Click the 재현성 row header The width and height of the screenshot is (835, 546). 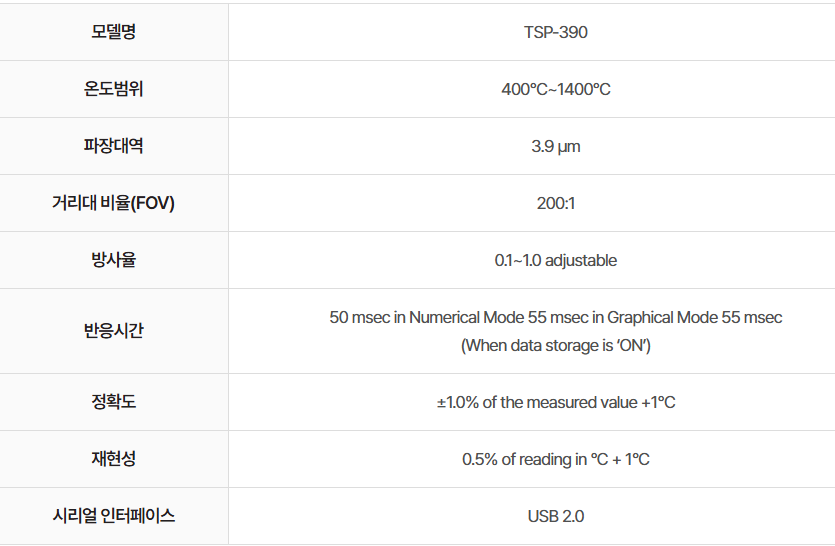tap(113, 459)
